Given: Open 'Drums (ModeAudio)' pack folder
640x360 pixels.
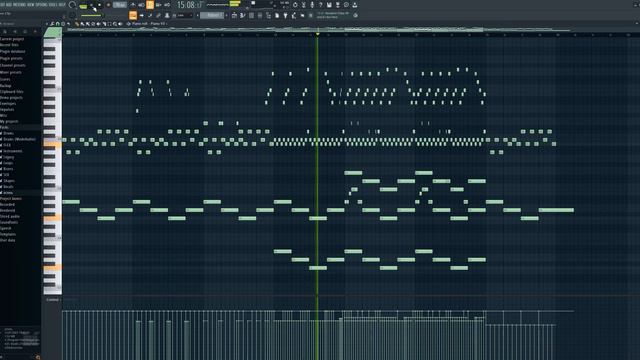Looking at the screenshot, I should (19, 139).
